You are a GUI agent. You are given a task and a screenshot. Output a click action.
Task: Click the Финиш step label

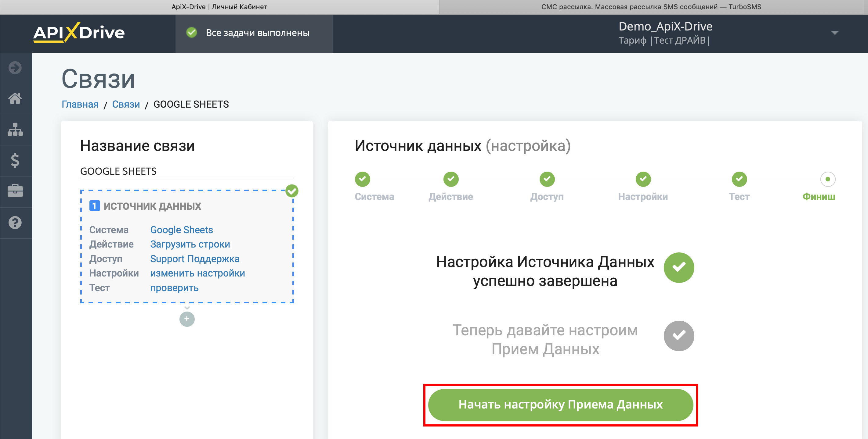point(819,197)
